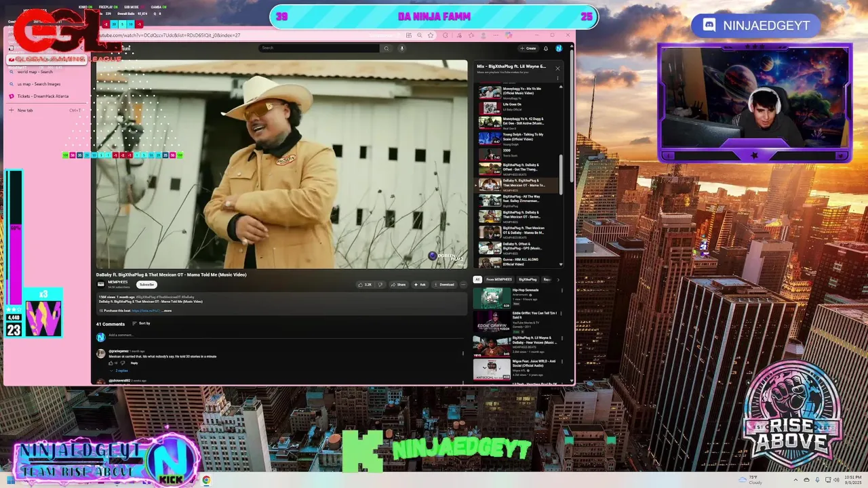The image size is (868, 488).
Task: Play 3500 by Travis Scott in playlist
Action: [x=519, y=154]
